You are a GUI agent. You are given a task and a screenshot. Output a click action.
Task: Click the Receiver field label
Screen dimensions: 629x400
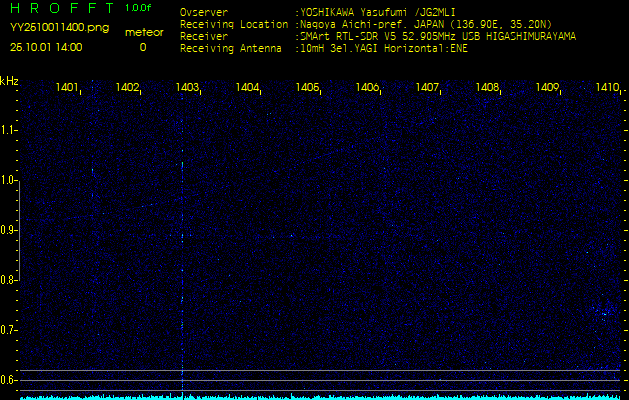tap(204, 37)
